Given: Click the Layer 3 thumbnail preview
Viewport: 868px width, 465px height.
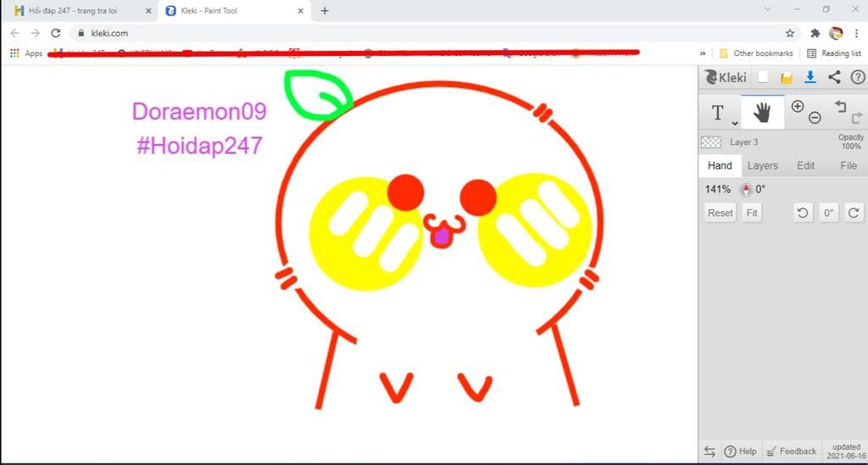Looking at the screenshot, I should click(x=711, y=142).
